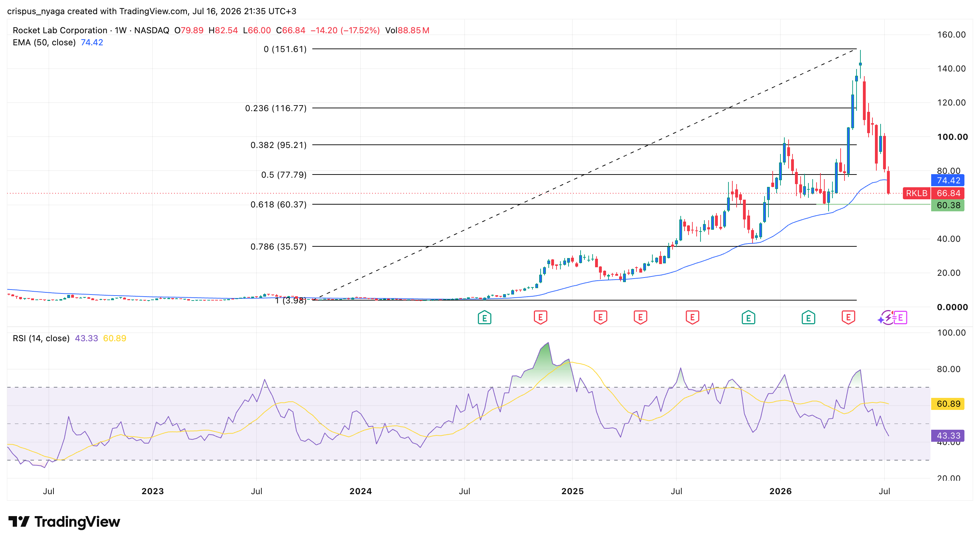Select the Rocket Lab Corporation symbol title
Screen dimensions: 980x543
pos(60,30)
